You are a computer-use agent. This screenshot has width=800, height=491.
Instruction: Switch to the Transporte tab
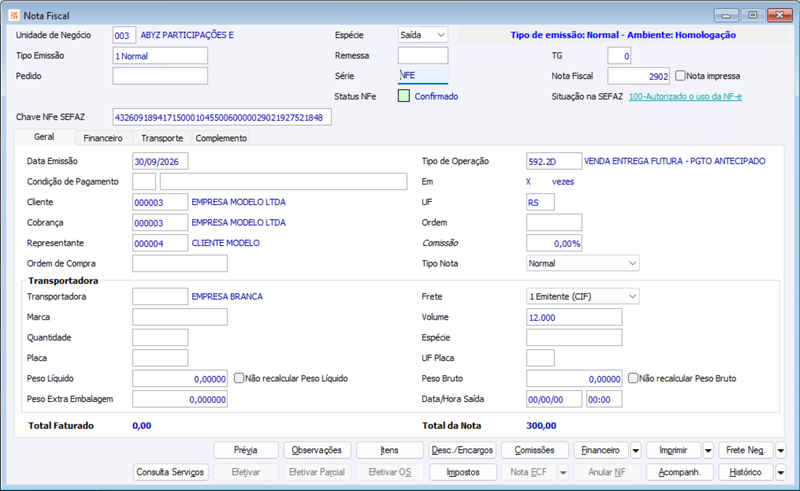[x=162, y=138]
